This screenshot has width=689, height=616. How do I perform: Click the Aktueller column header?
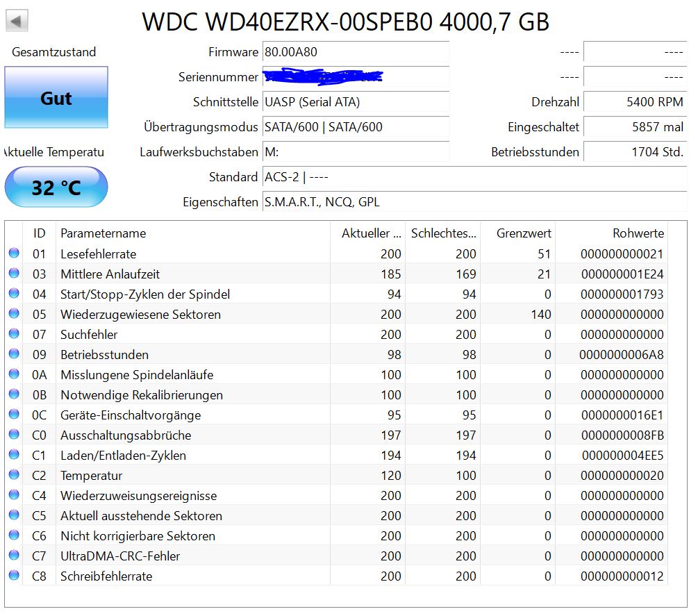pos(368,233)
